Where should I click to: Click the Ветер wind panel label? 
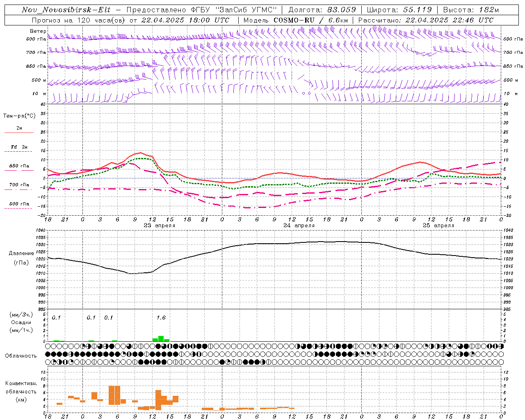tap(38, 31)
